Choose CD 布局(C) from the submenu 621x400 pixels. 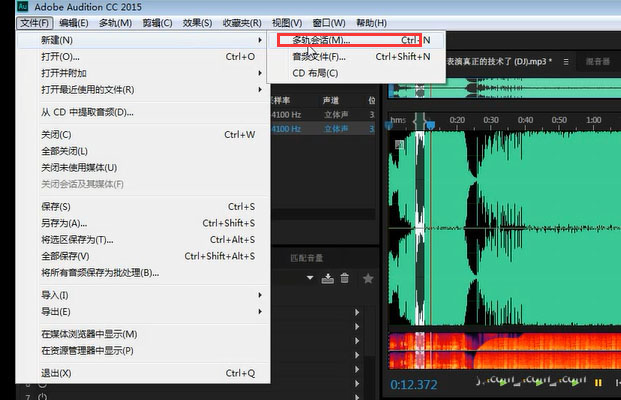pyautogui.click(x=356, y=73)
